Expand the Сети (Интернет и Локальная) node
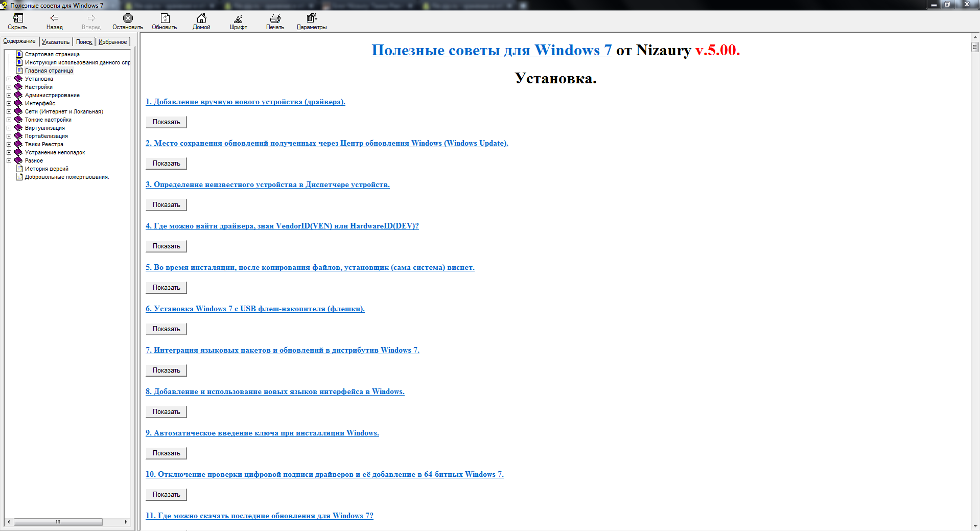 pos(9,111)
